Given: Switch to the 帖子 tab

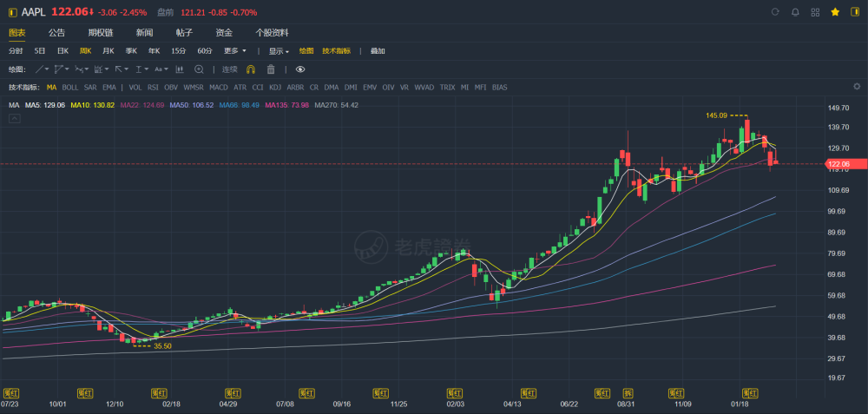Looking at the screenshot, I should [184, 33].
